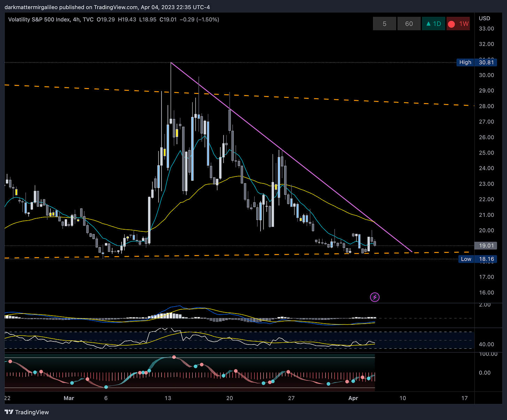Click the 2.00 MACD pane scale label
The width and height of the screenshot is (507, 420).
tap(485, 305)
